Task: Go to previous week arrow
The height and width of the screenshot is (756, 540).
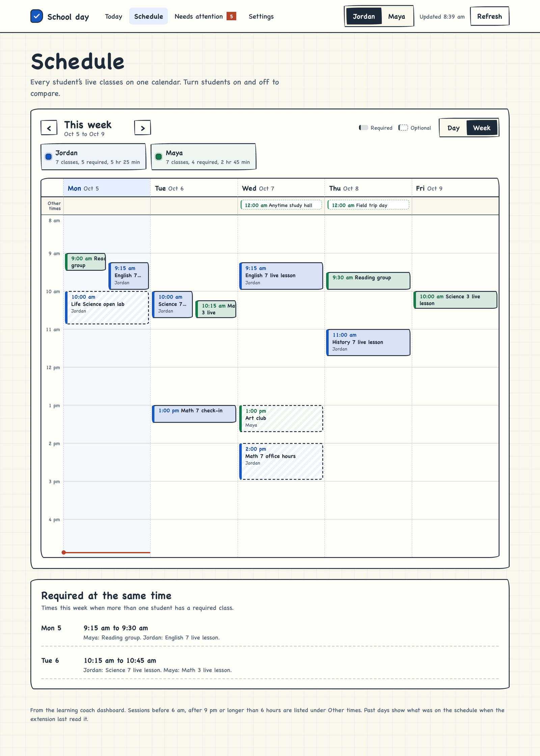Action: click(x=49, y=128)
